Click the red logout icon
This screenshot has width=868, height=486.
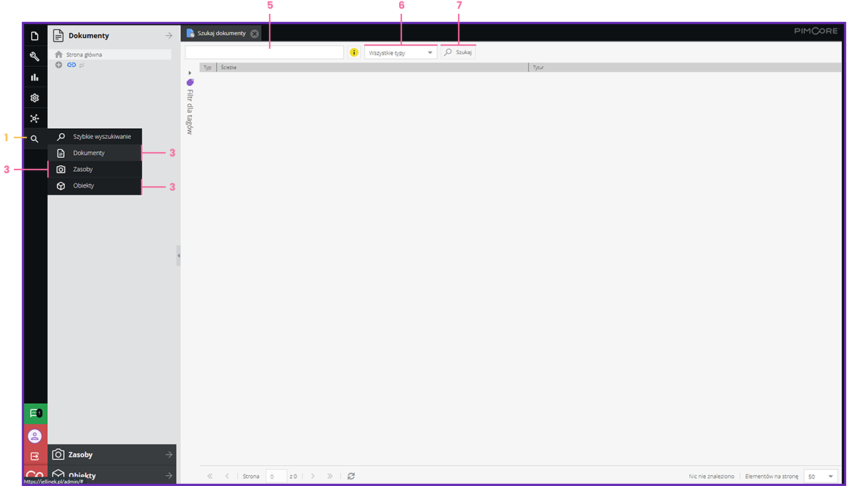pyautogui.click(x=34, y=456)
